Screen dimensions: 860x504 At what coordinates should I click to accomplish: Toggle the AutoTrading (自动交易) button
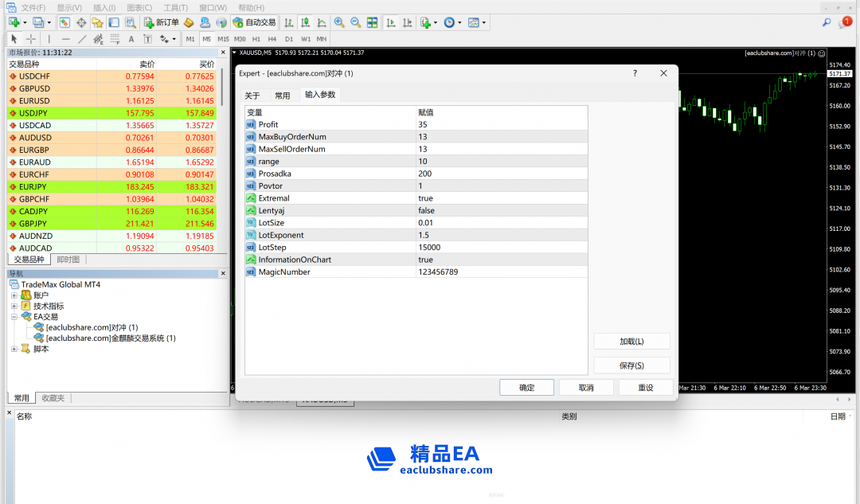255,22
